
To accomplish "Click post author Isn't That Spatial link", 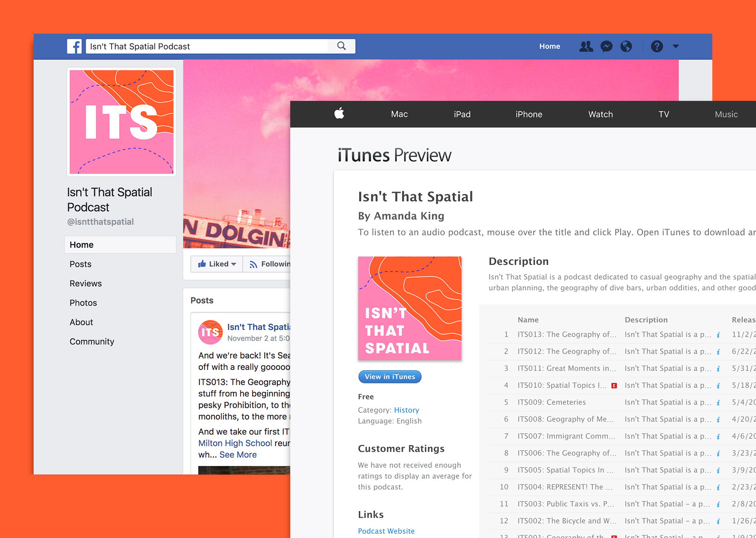I will [259, 327].
